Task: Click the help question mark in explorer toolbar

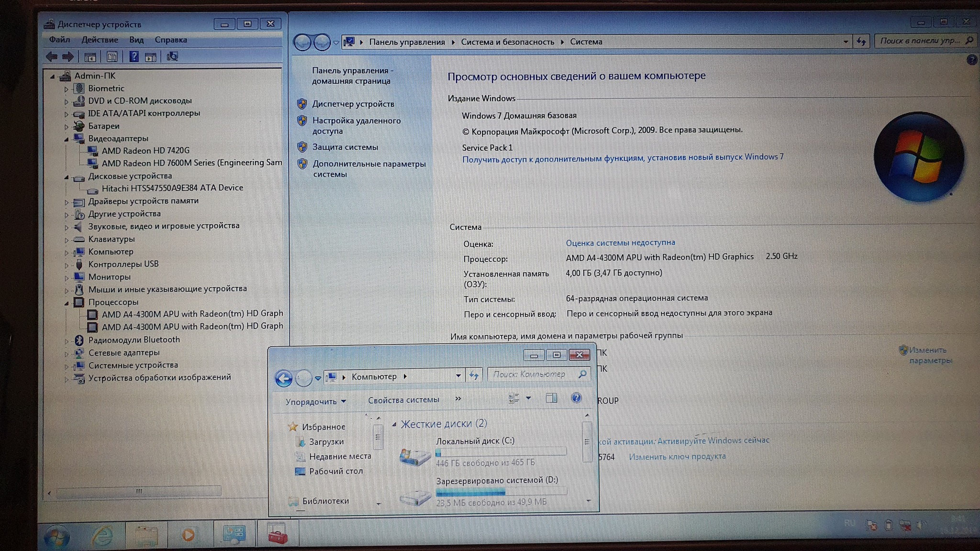Action: pyautogui.click(x=576, y=398)
